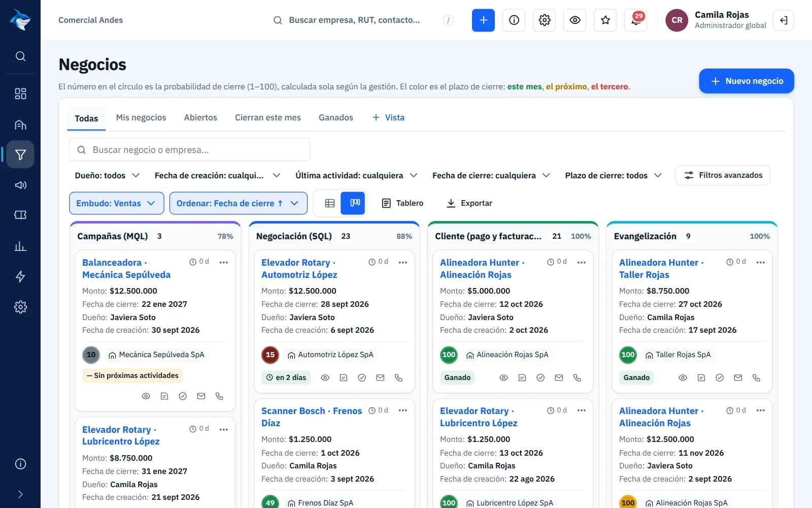Open the Embudo: Ventas dropdown
The height and width of the screenshot is (508, 812).
click(116, 203)
